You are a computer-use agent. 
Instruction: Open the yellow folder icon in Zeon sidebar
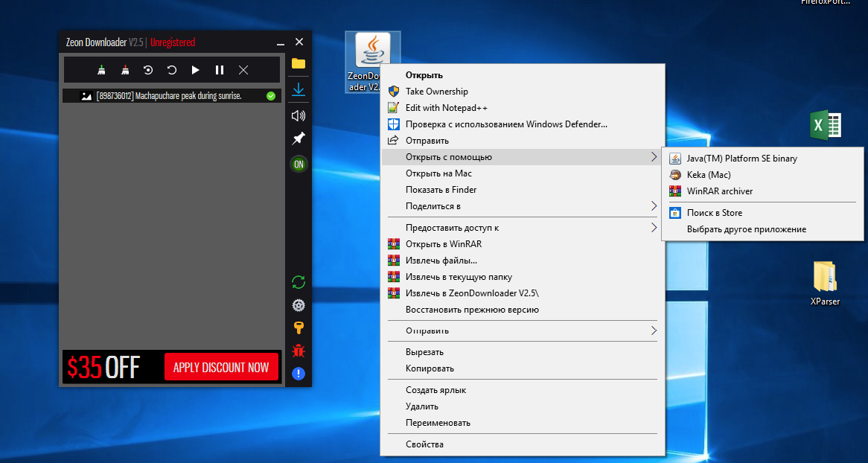tap(299, 63)
